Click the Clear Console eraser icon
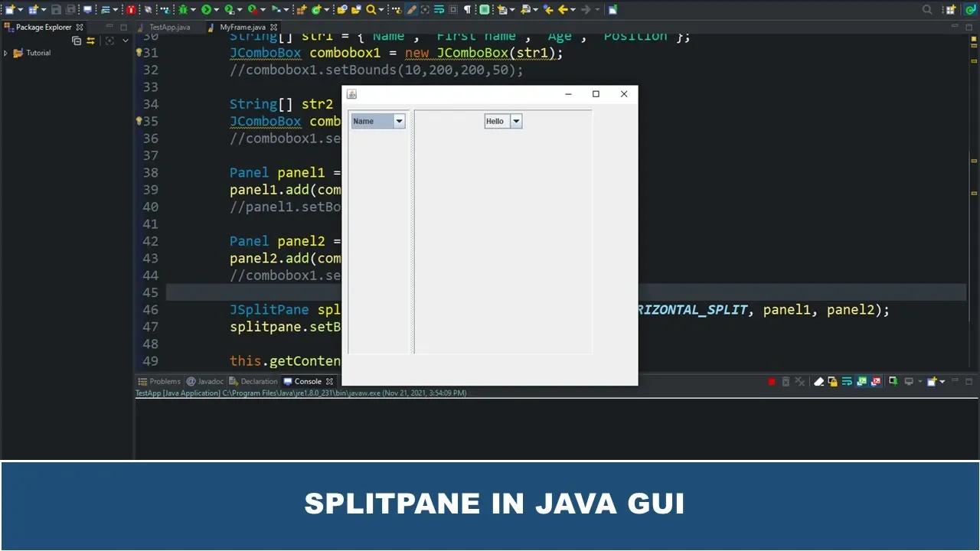 [818, 381]
